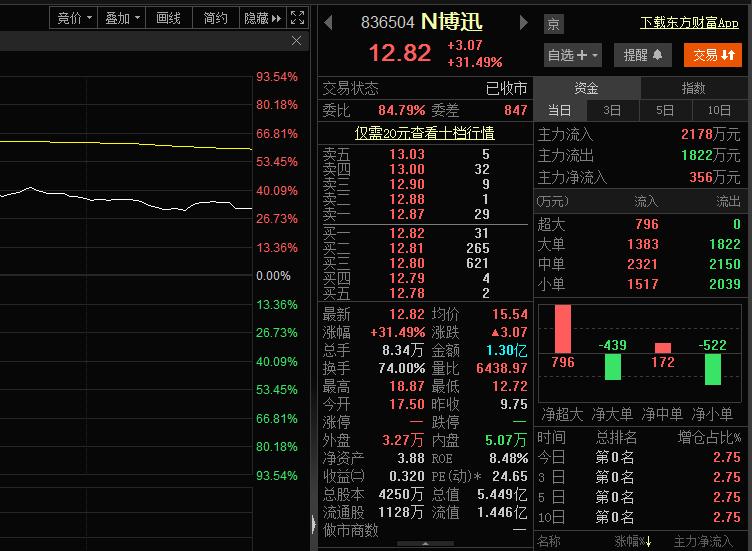The width and height of the screenshot is (752, 551).
Task: Click the 委比 value 84.79%
Action: 401,110
